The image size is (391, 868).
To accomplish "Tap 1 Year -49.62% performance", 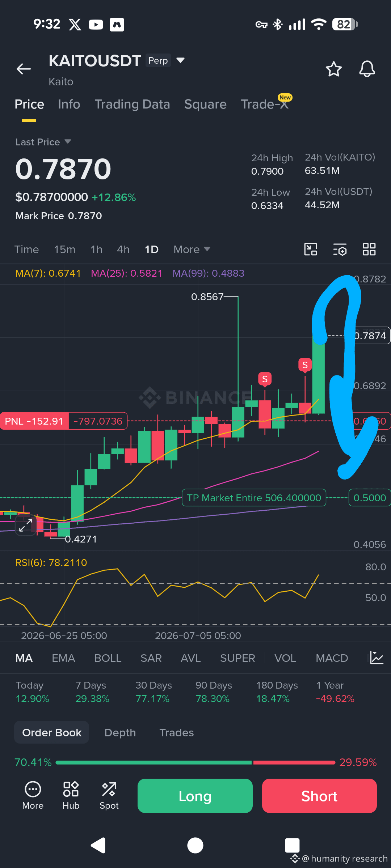I will tap(335, 692).
